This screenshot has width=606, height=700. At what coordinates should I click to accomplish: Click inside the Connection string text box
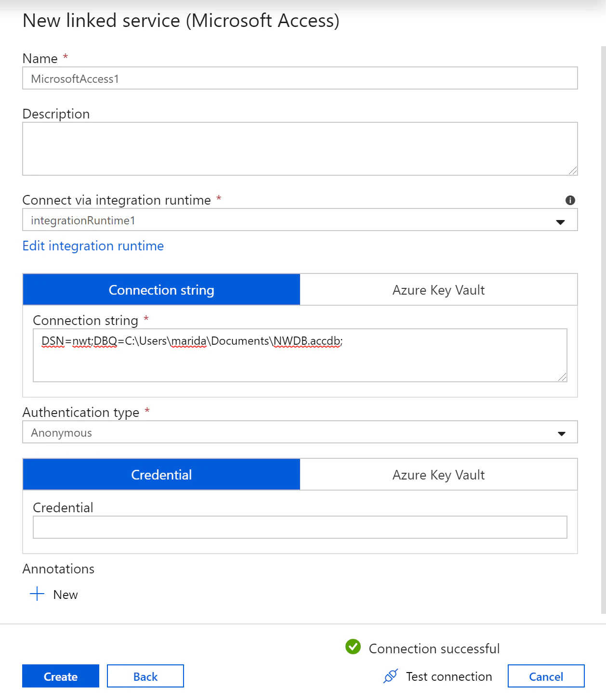(300, 355)
